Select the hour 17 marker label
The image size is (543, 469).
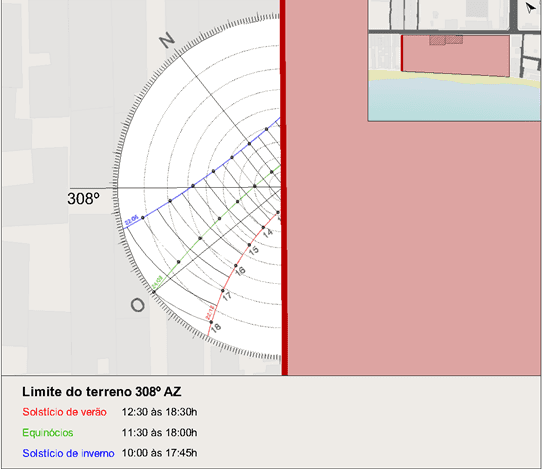point(227,296)
